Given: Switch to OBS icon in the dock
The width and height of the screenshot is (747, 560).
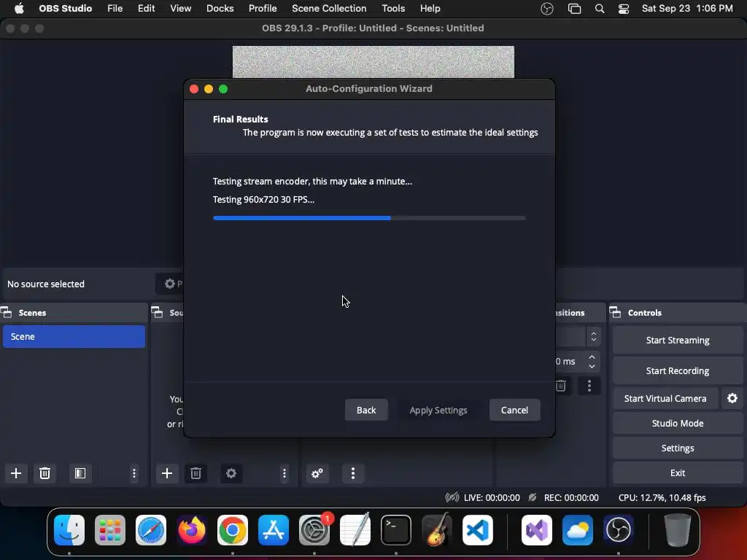Looking at the screenshot, I should (619, 529).
